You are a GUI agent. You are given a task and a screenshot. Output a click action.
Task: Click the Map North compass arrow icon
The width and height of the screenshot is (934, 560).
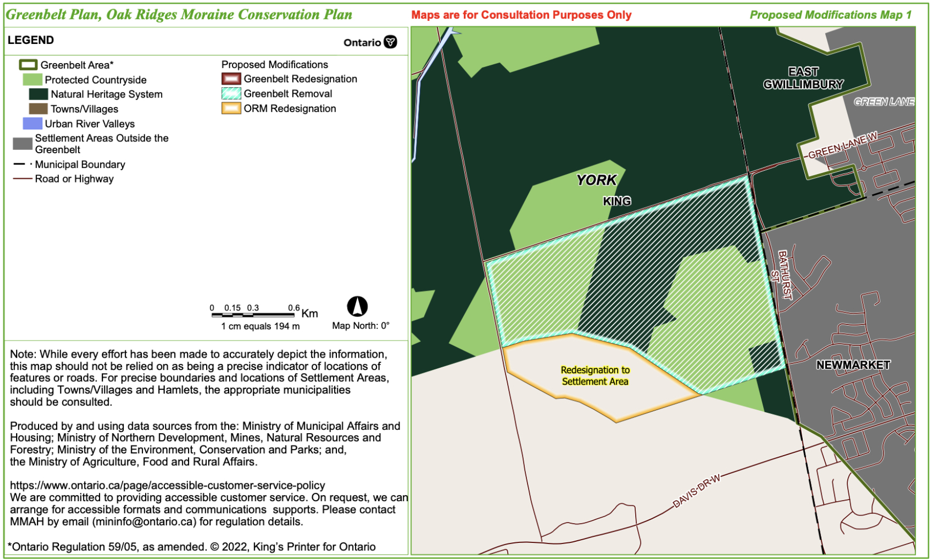coord(357,306)
